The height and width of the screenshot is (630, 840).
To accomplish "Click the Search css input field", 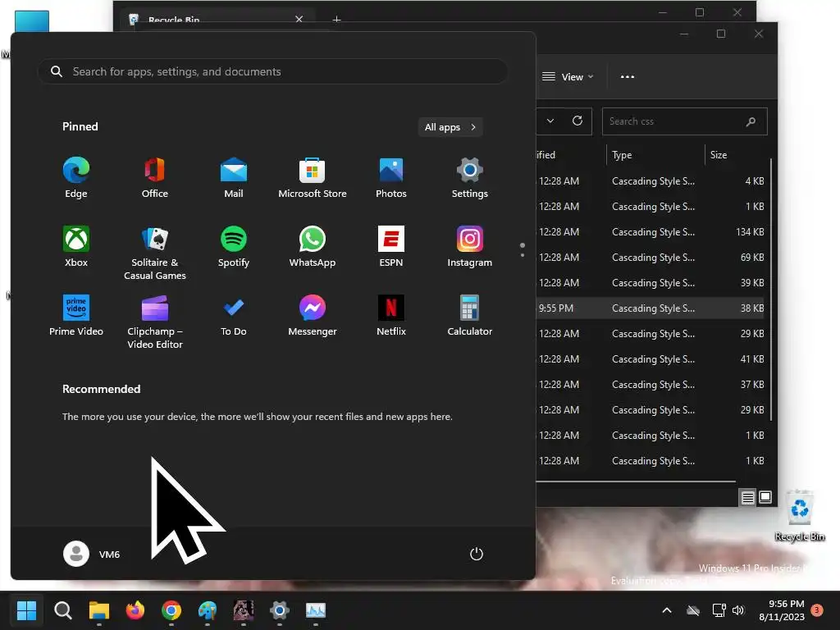I will pyautogui.click(x=685, y=121).
